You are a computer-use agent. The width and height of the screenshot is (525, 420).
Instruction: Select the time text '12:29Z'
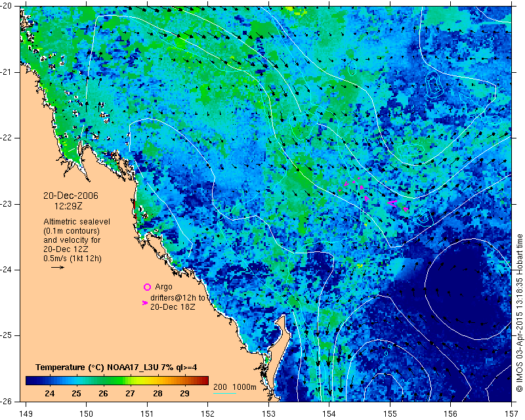[x=68, y=206]
